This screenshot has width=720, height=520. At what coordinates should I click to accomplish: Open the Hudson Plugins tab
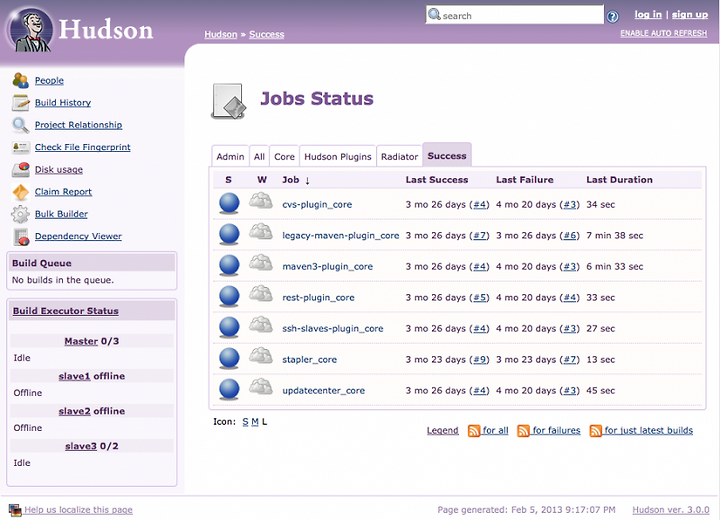pos(338,157)
